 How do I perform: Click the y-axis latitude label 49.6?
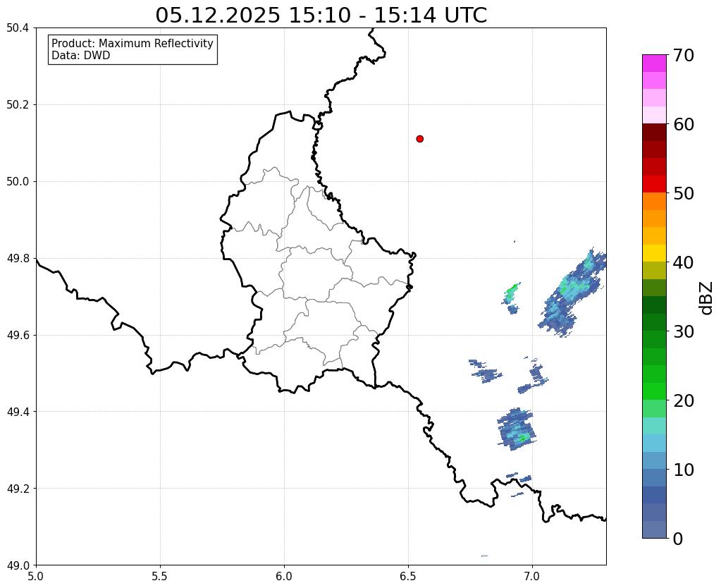point(18,336)
